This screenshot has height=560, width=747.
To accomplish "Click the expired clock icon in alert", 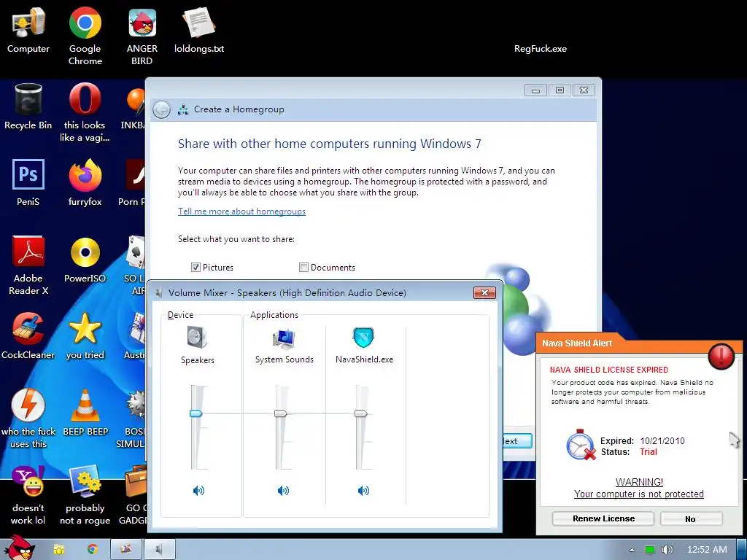I will click(x=581, y=445).
